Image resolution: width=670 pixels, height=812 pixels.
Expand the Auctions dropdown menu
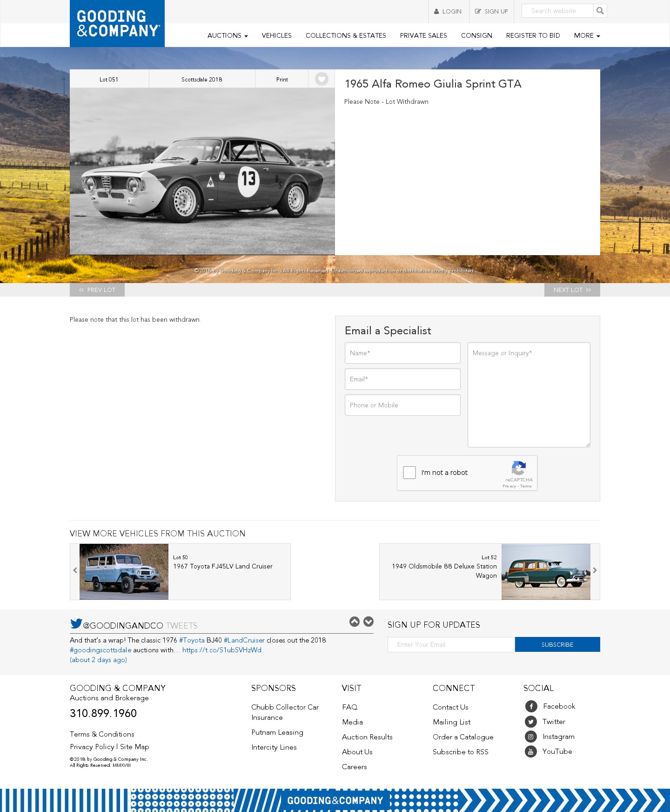click(x=228, y=35)
